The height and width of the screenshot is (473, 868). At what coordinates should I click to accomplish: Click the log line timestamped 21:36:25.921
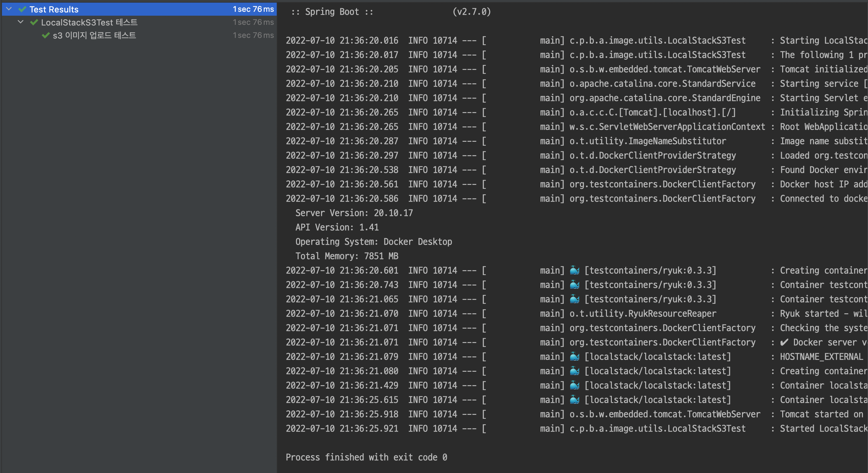tap(577, 429)
